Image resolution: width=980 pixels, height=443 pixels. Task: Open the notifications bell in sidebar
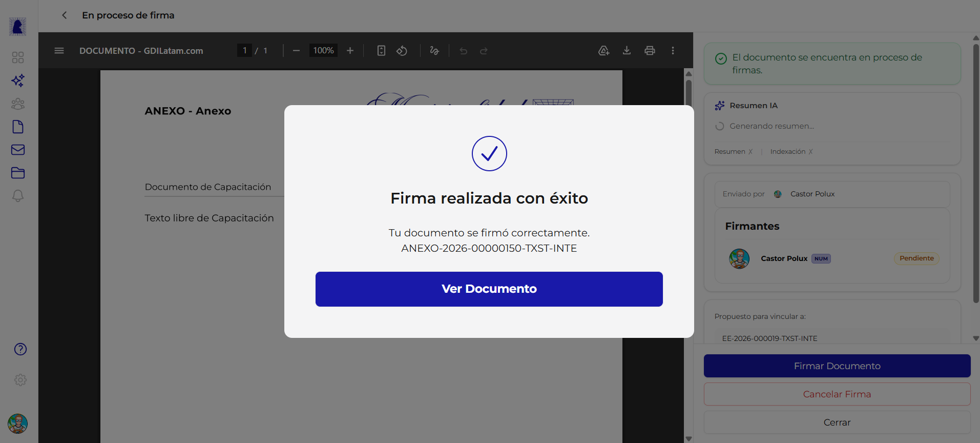pos(18,196)
